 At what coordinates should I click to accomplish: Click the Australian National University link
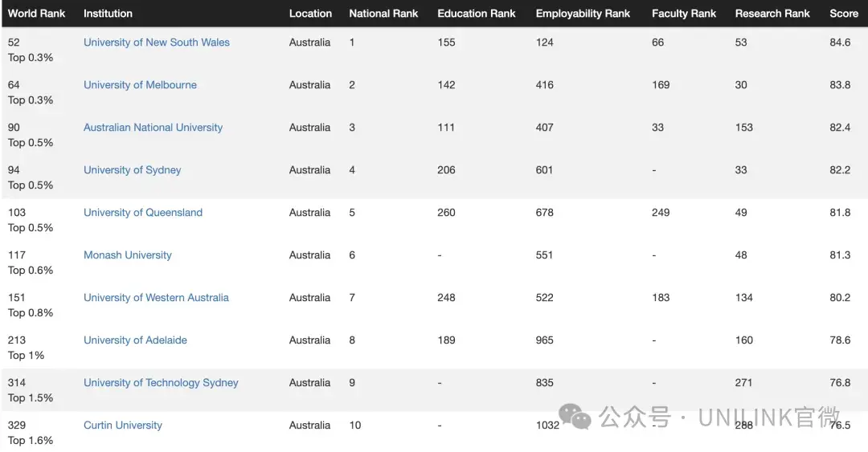(x=153, y=128)
